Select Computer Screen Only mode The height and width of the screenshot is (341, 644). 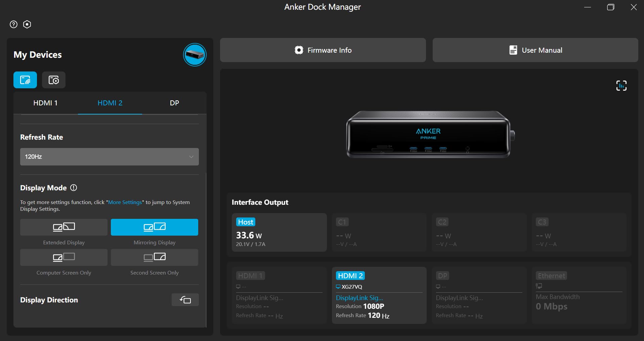click(64, 257)
